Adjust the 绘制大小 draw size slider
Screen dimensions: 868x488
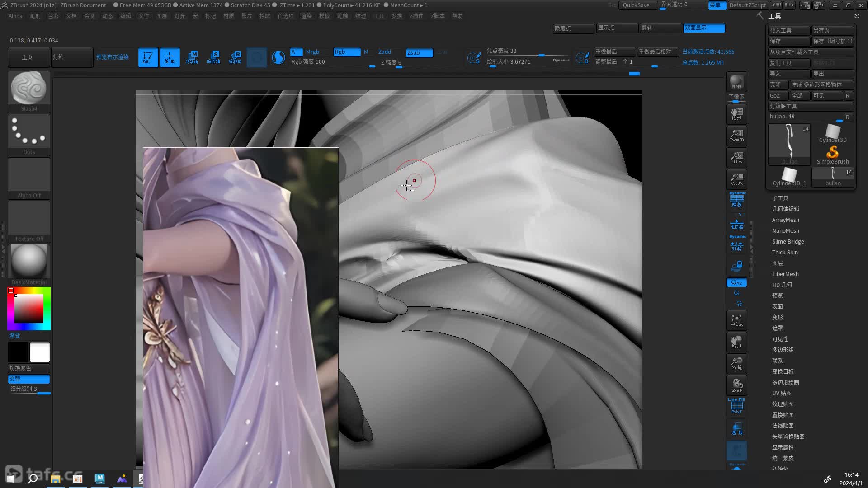[x=528, y=62]
